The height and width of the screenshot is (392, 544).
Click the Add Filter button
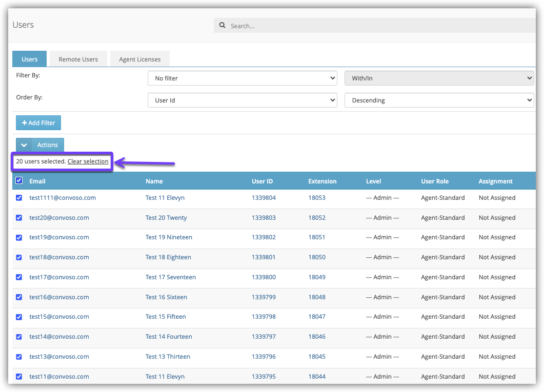[x=38, y=122]
